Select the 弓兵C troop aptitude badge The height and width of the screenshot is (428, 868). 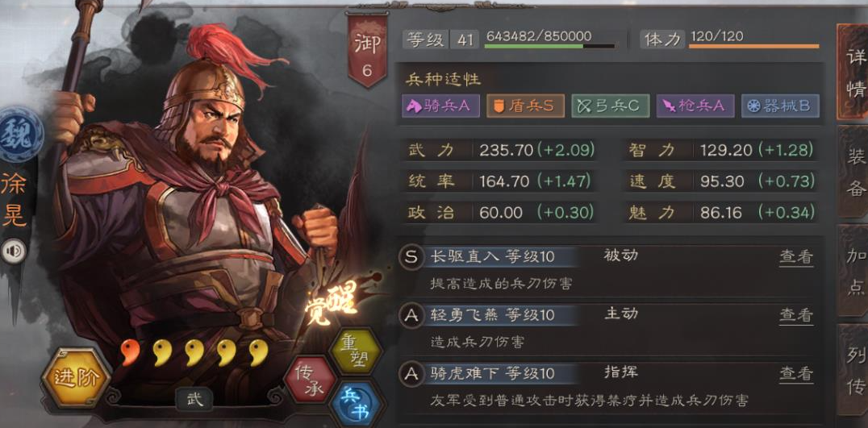point(611,106)
